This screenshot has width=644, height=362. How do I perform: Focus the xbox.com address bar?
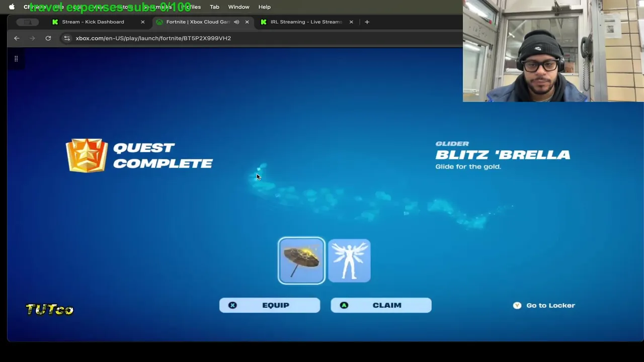[x=262, y=38]
